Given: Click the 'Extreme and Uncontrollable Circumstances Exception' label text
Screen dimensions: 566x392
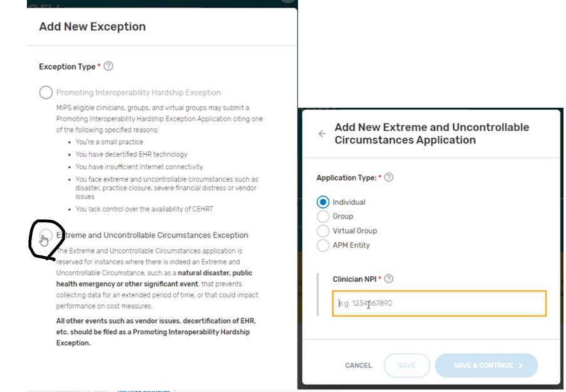Looking at the screenshot, I should pos(152,235).
